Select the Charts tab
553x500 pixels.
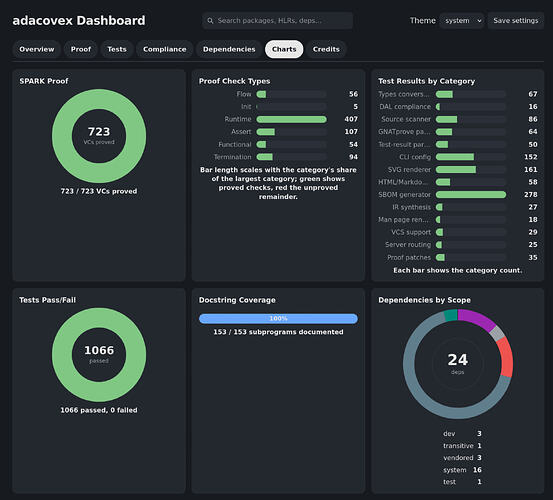[284, 49]
